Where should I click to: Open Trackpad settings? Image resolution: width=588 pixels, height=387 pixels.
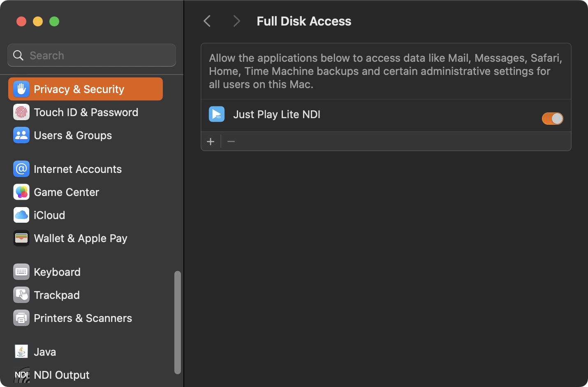pyautogui.click(x=86, y=295)
